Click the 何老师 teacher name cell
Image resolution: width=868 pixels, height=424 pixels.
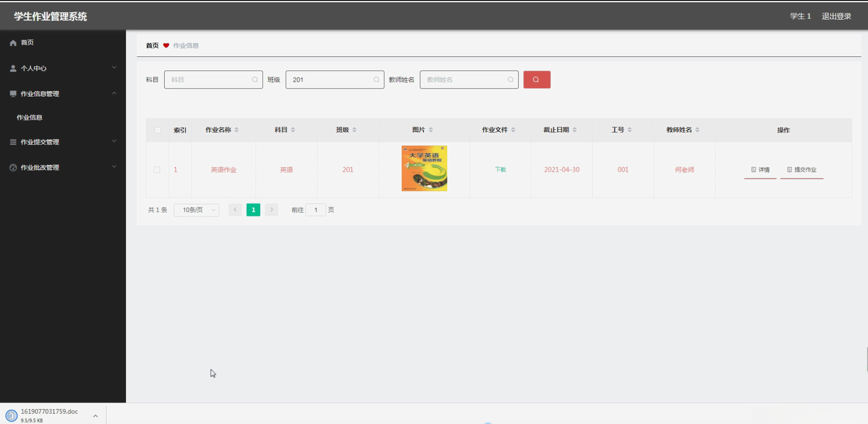(685, 170)
